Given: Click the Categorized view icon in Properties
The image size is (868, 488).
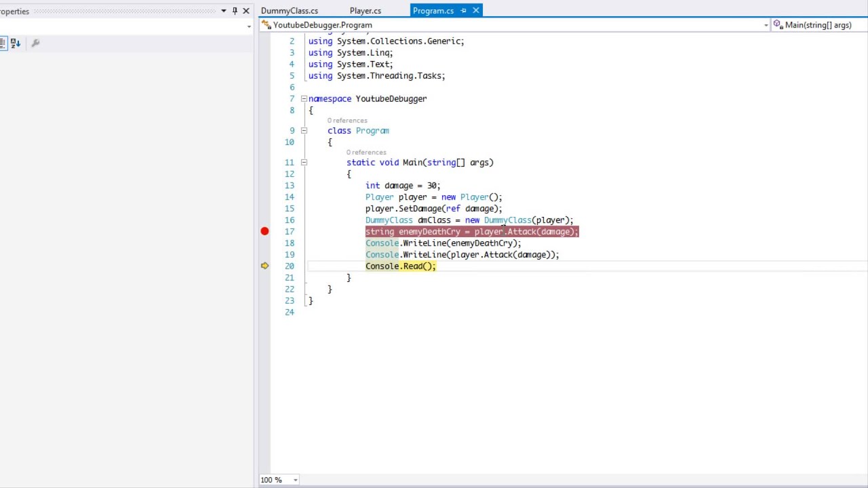Looking at the screenshot, I should click(3, 43).
